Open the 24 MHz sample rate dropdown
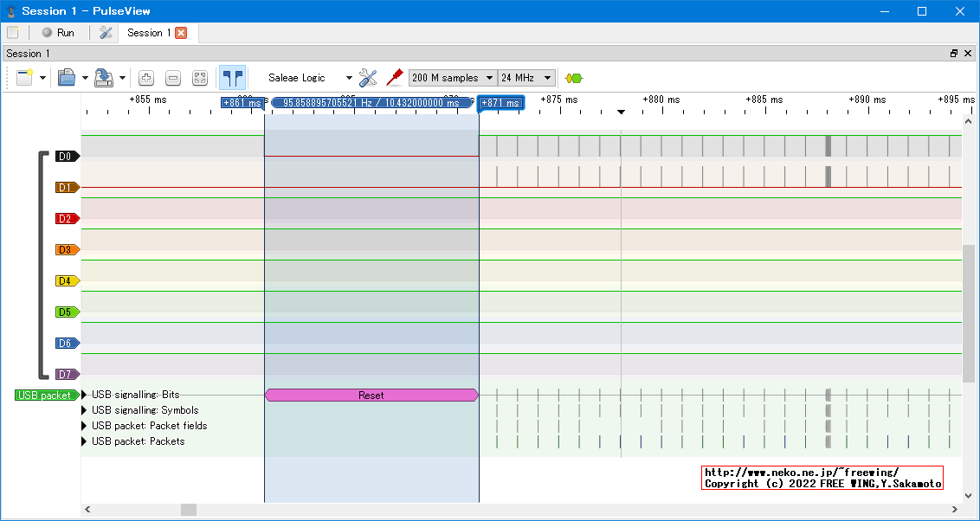This screenshot has width=980, height=521. [526, 78]
